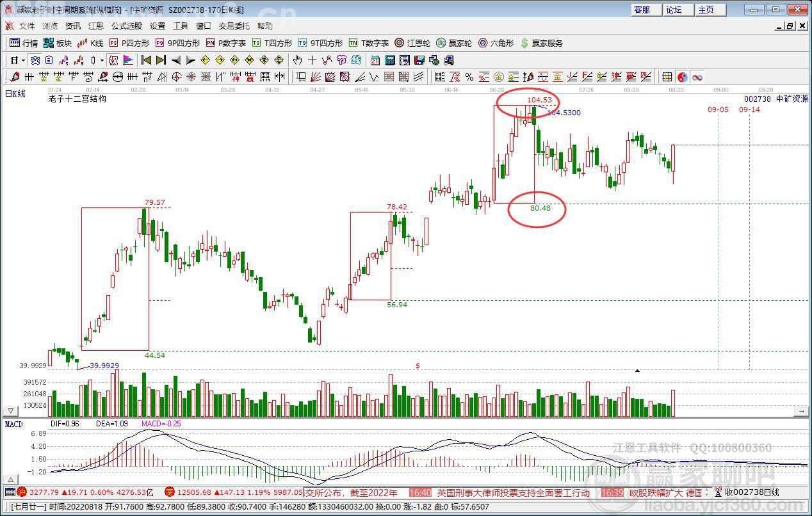
Task: Jump to first bar icon
Action: [146, 60]
